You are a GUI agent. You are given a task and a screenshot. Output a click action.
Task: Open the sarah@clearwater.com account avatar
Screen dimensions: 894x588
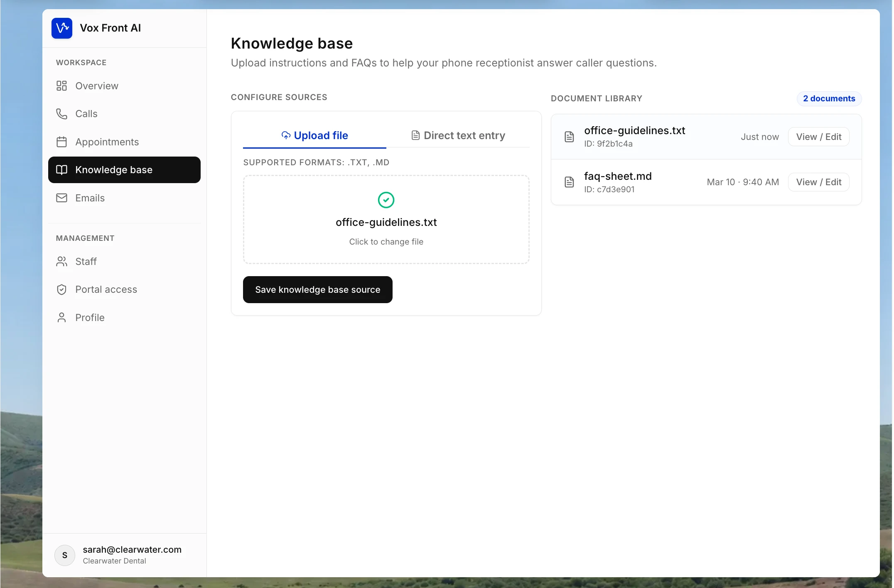pos(65,555)
